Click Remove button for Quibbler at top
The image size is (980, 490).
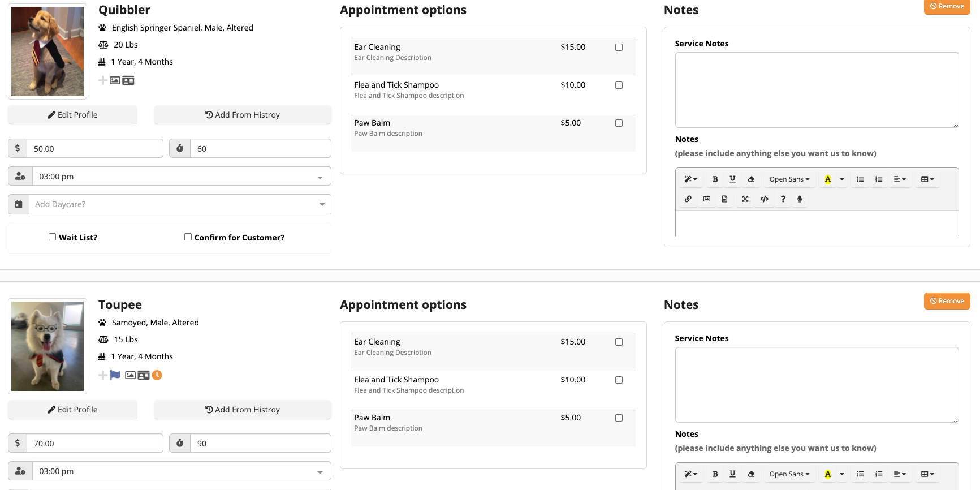tap(947, 6)
